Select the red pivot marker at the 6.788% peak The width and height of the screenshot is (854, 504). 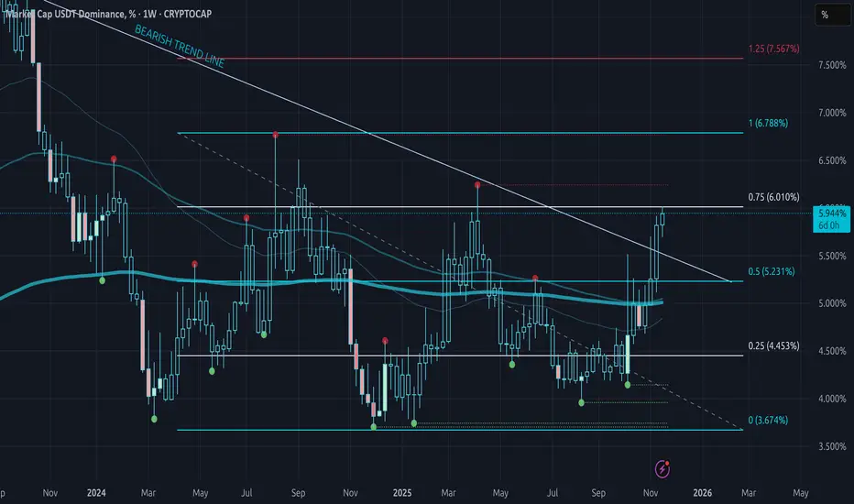276,134
